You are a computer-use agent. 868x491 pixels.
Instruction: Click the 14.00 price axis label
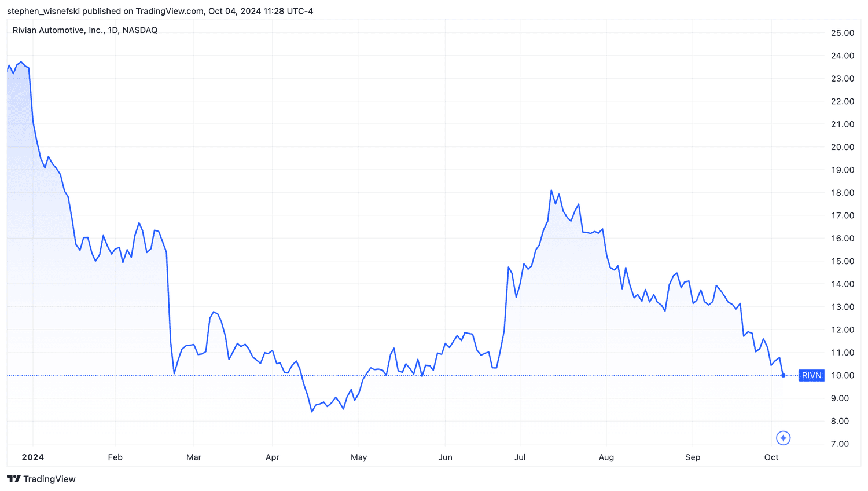click(x=843, y=284)
